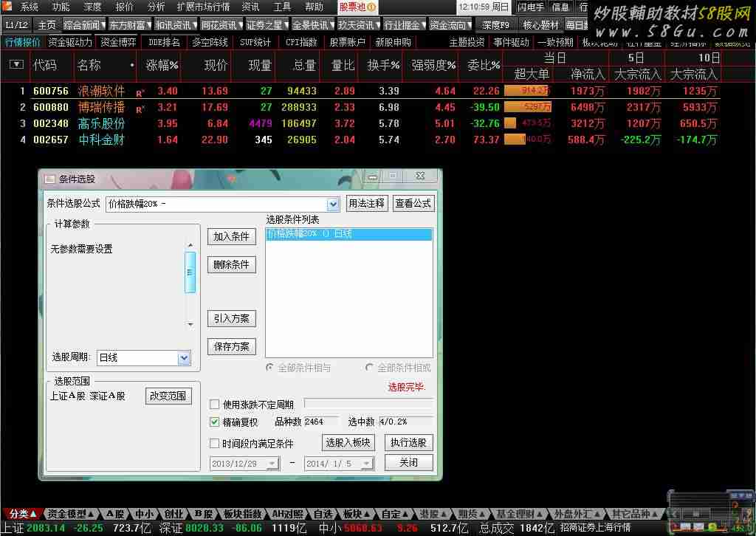Open the 条件选股公式 dropdown list

[x=333, y=204]
